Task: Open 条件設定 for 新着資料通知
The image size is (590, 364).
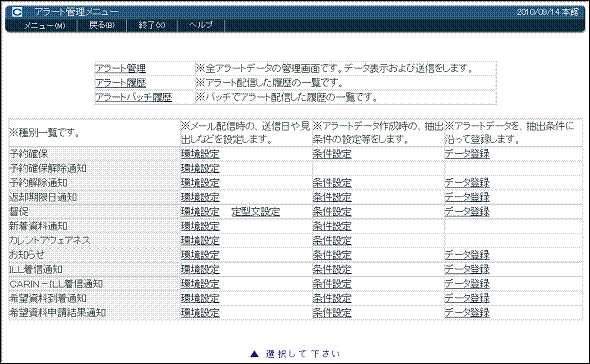Action: (x=332, y=226)
